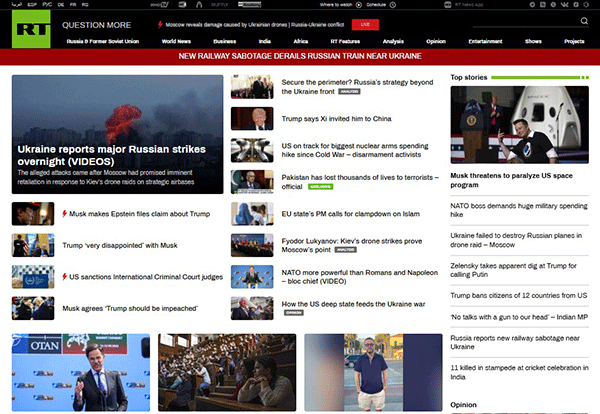Switch to the ESP language edition
600x414 pixels.
tap(32, 5)
